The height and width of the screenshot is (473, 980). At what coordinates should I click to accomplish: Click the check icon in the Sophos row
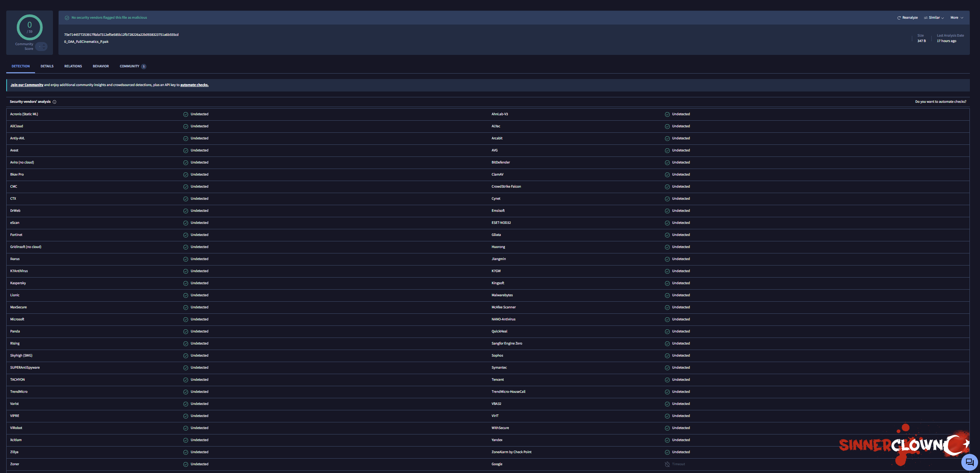[667, 356]
